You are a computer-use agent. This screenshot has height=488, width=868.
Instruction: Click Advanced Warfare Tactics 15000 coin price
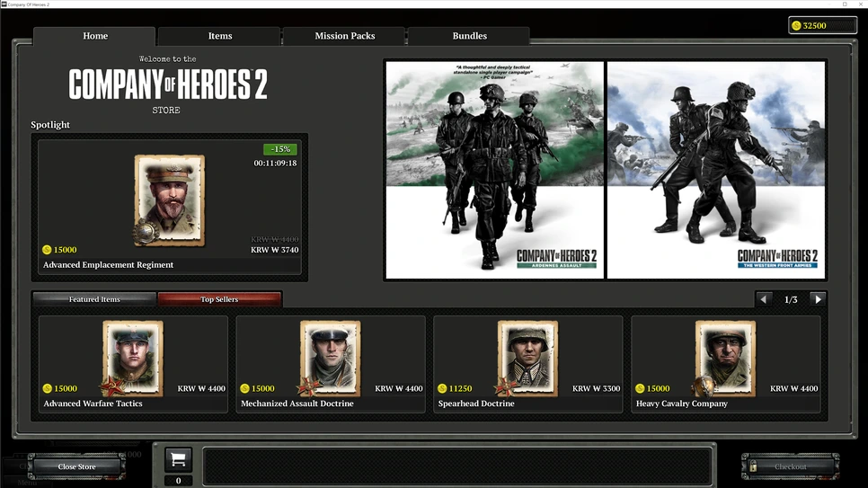point(60,388)
